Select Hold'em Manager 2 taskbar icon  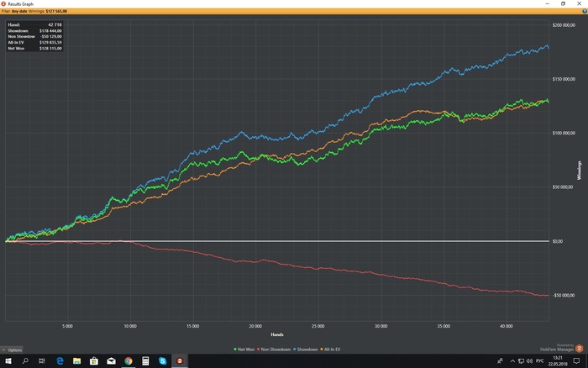click(x=180, y=361)
